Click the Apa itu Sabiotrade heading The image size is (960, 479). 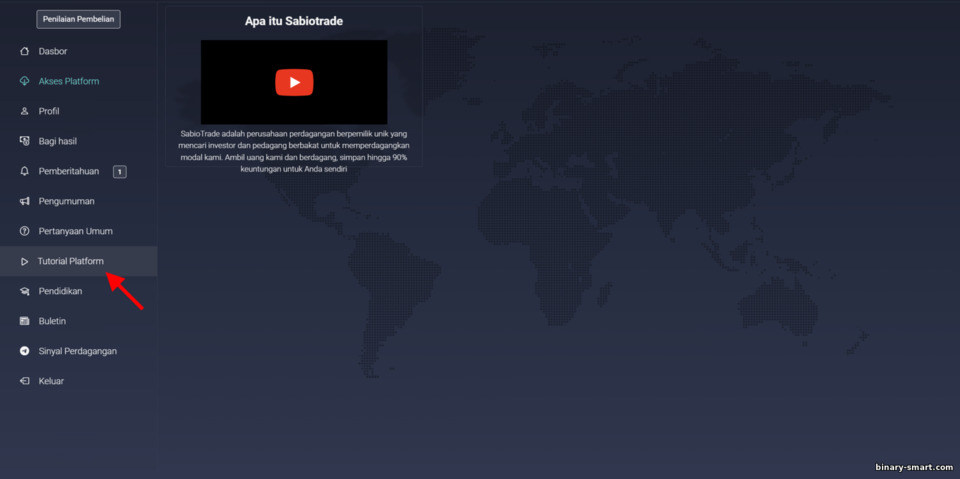click(x=294, y=21)
